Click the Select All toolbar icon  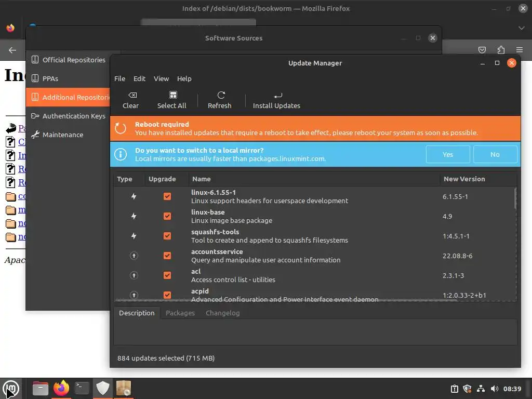(x=173, y=95)
